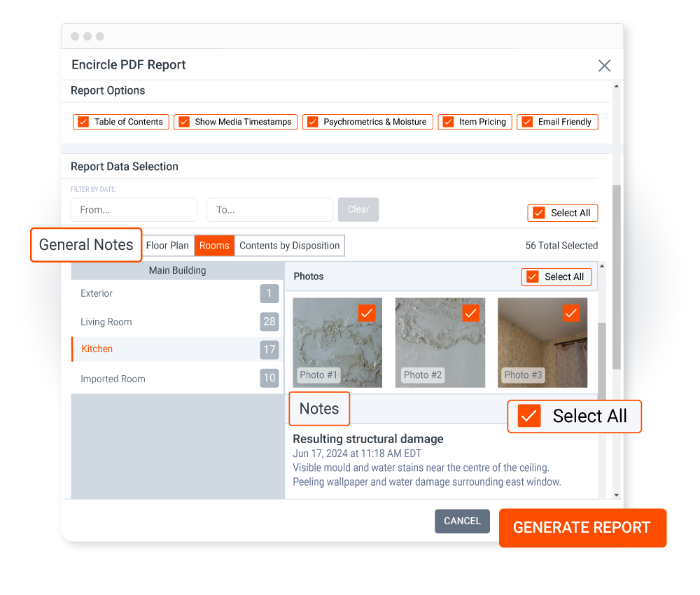Click photos panel scroll up arrow
Viewport: 700px width, 595px height.
[602, 266]
